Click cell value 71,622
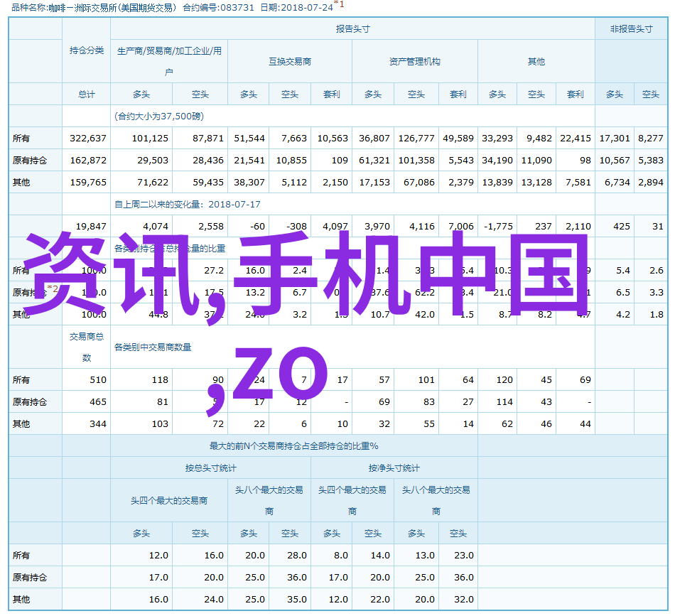This screenshot has width=675, height=616. [x=153, y=182]
